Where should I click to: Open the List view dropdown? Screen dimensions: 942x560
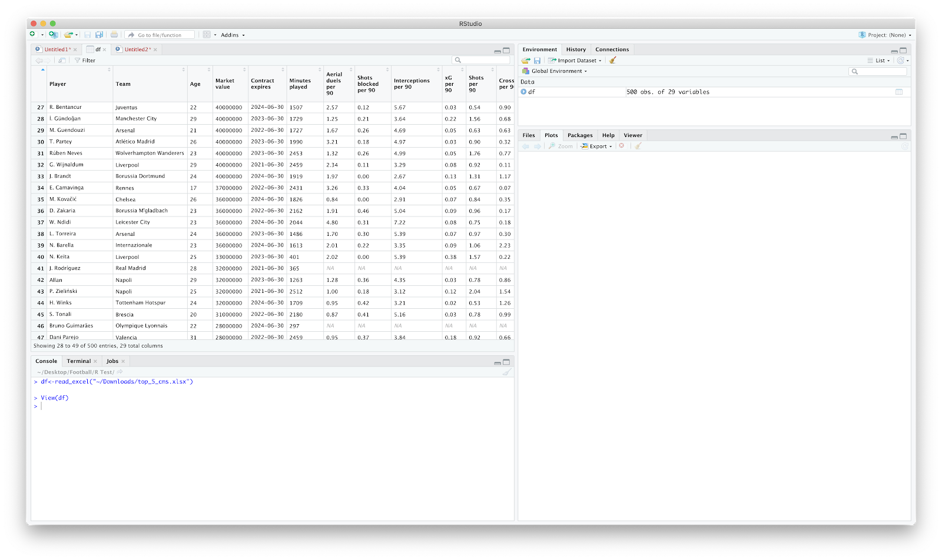pyautogui.click(x=878, y=61)
